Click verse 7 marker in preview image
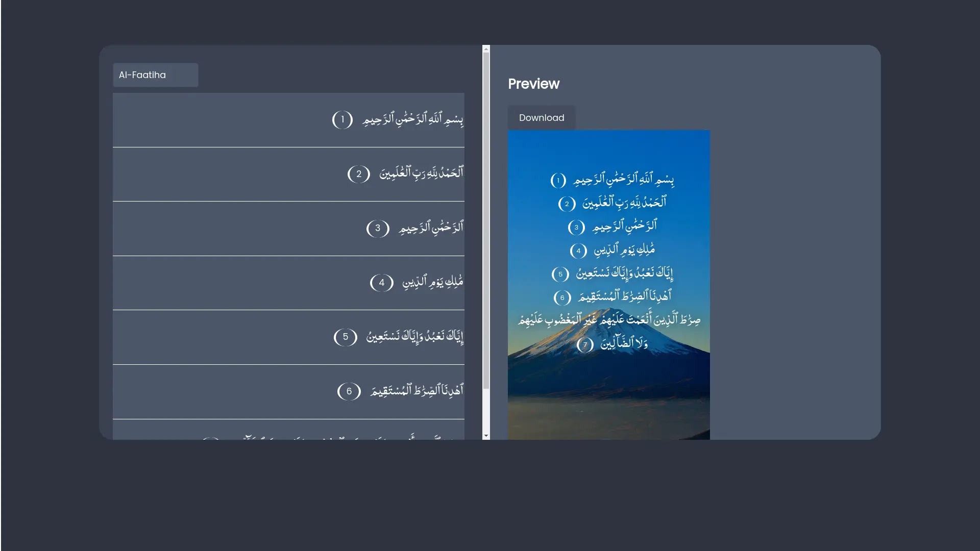Image resolution: width=980 pixels, height=551 pixels. point(585,345)
